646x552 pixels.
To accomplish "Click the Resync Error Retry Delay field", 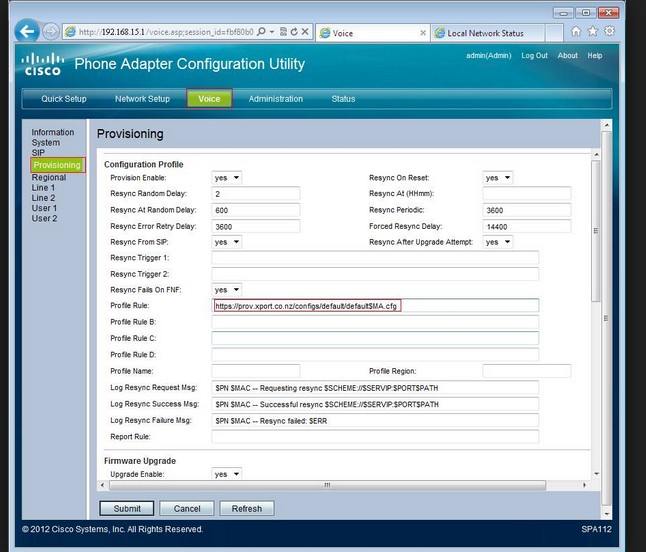I will click(256, 227).
